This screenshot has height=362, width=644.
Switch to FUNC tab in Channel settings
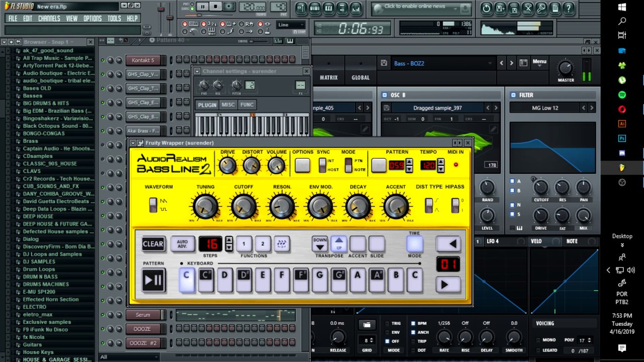tap(247, 105)
